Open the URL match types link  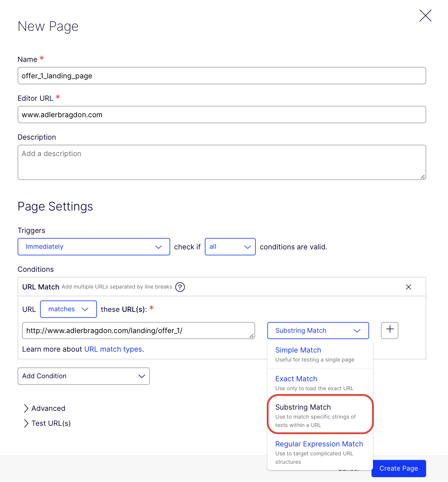[113, 349]
